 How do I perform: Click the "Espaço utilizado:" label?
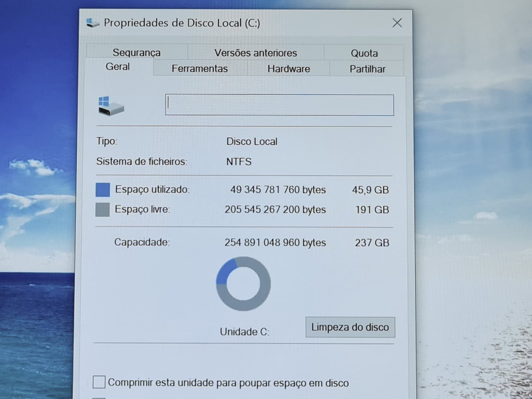pyautogui.click(x=152, y=190)
